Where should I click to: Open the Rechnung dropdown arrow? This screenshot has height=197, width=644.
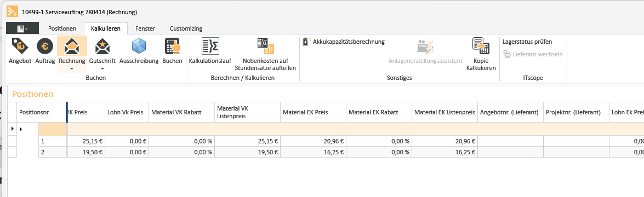pyautogui.click(x=72, y=68)
